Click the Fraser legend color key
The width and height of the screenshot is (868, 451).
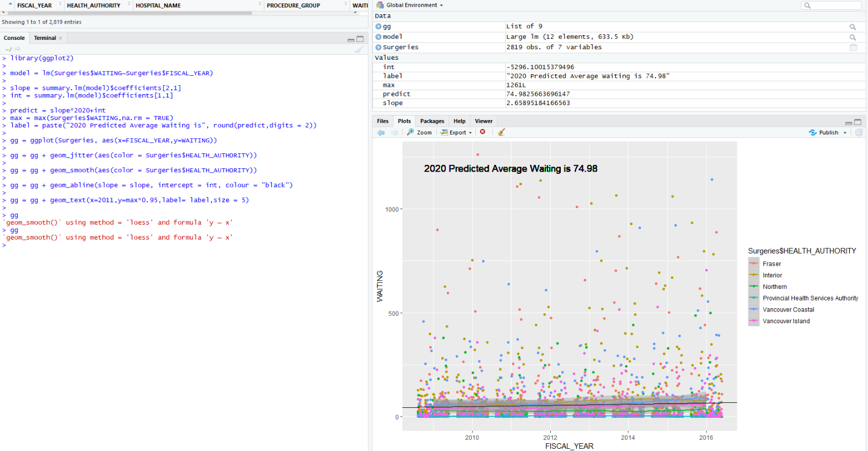click(x=753, y=264)
